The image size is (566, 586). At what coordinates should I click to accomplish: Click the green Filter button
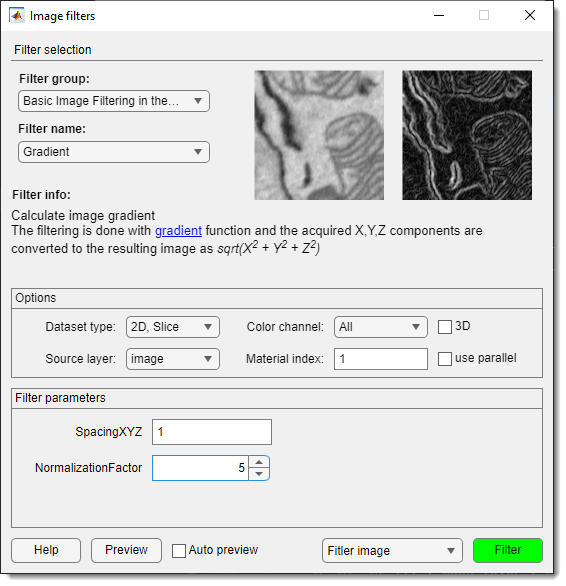(x=508, y=550)
